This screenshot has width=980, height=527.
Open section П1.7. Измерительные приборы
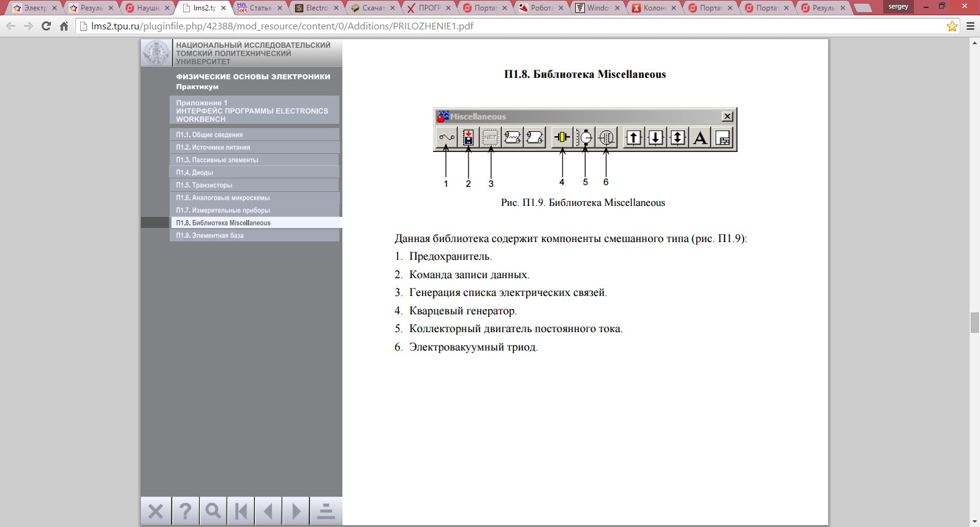[254, 210]
